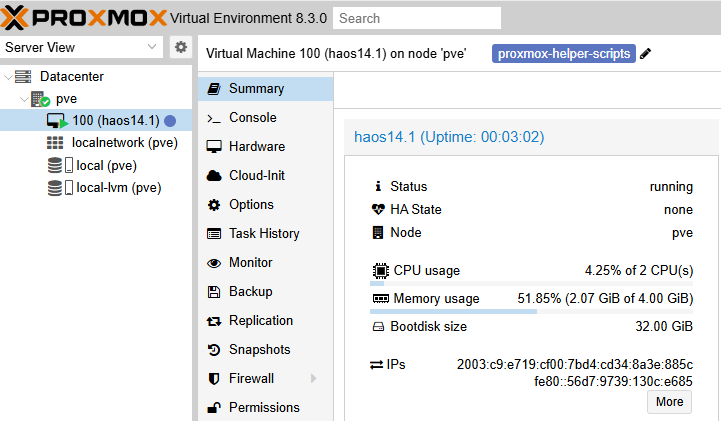Click the Proxmox logo
Screen dimensions: 721x421
click(x=84, y=17)
